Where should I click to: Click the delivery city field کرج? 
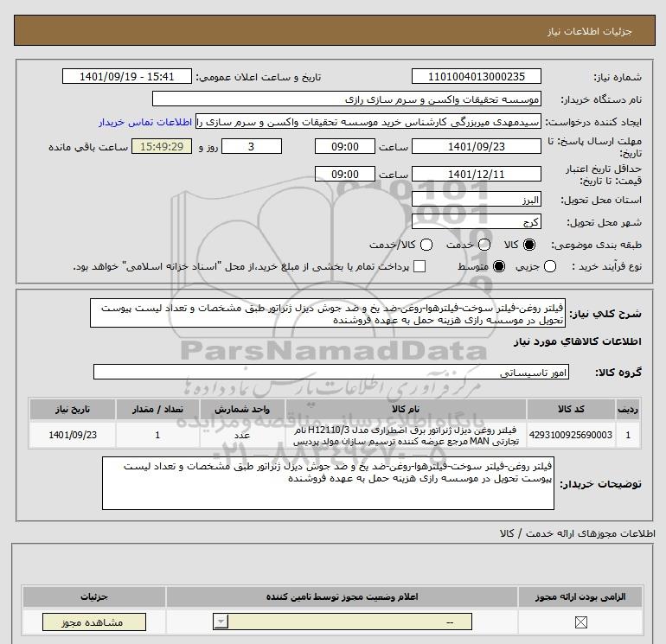pyautogui.click(x=476, y=221)
